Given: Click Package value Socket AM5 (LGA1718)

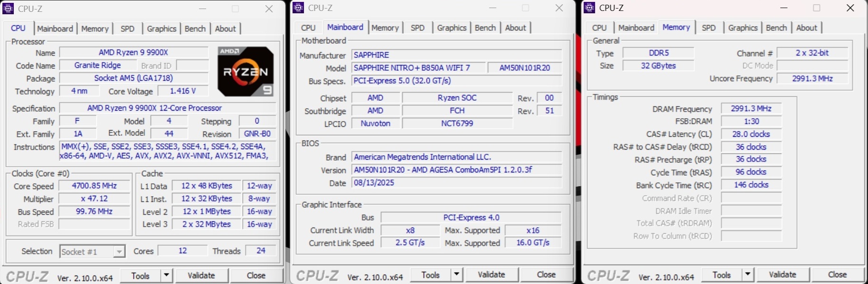Looking at the screenshot, I should coord(133,78).
